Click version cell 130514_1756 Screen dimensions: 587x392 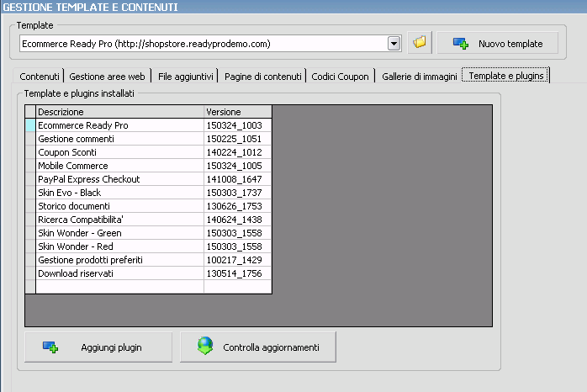pyautogui.click(x=238, y=273)
